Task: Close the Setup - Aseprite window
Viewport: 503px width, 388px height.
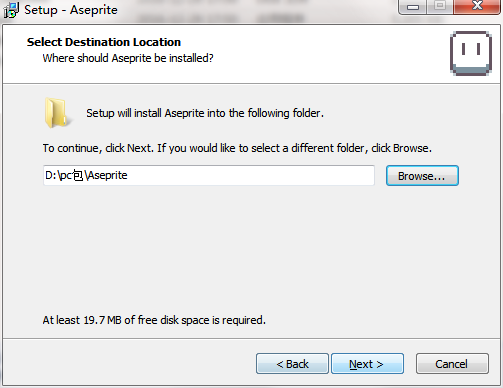Action: coord(477,6)
